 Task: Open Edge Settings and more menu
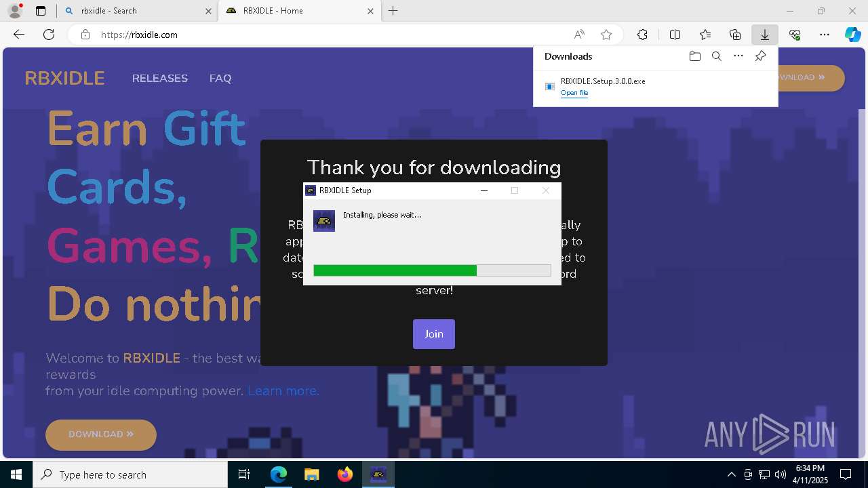[825, 35]
